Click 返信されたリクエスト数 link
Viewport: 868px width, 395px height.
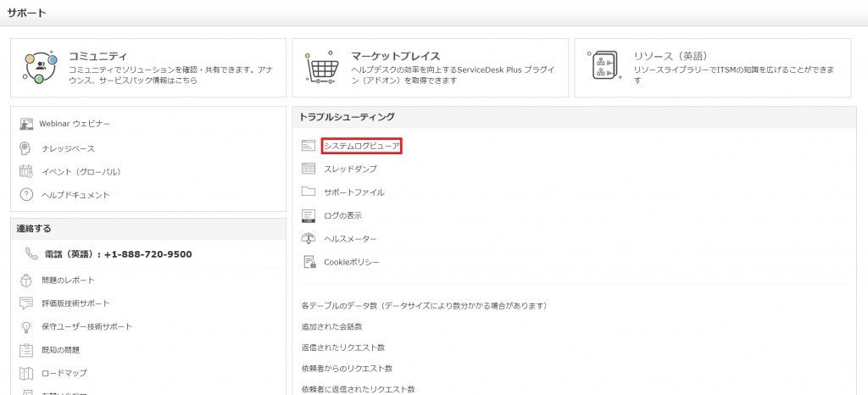tap(343, 348)
